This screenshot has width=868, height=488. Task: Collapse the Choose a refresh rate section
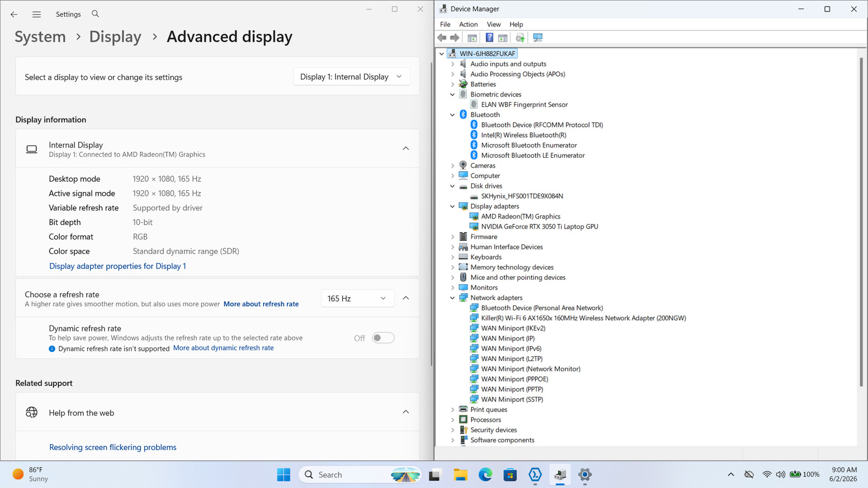(x=406, y=298)
